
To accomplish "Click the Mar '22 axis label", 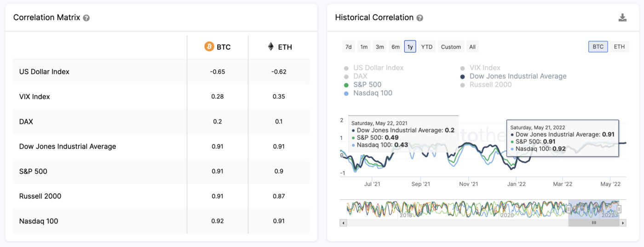I will click(562, 184).
